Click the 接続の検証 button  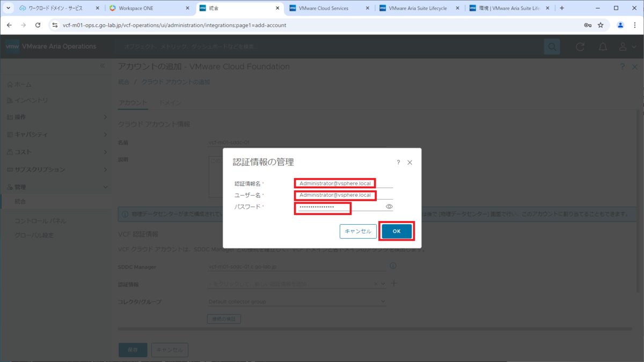(x=224, y=319)
